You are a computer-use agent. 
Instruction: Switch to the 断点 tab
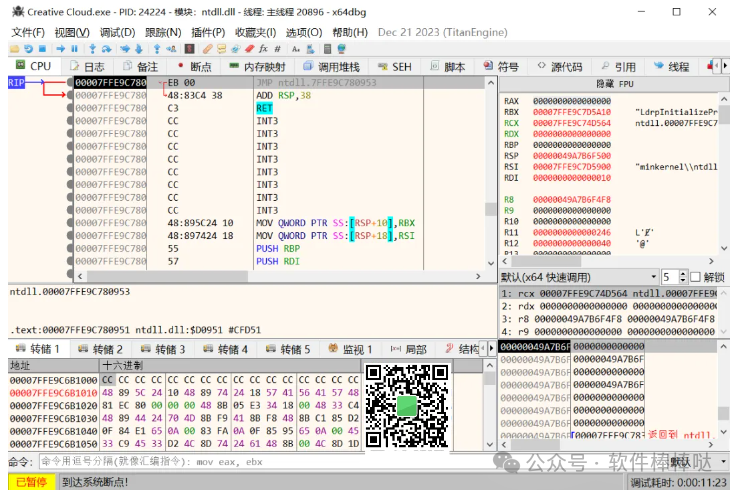pyautogui.click(x=194, y=67)
